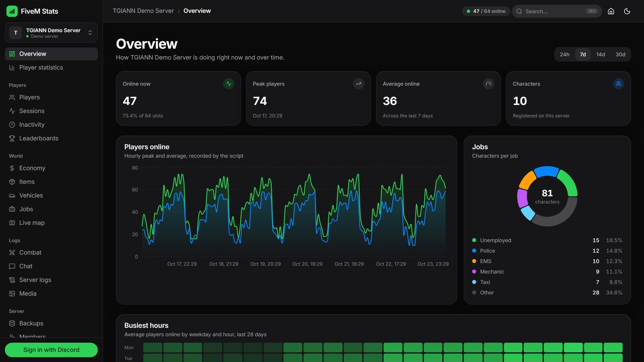Click the FiveM Stats logo icon
Viewport: 644px width, 362px height.
pyautogui.click(x=12, y=11)
